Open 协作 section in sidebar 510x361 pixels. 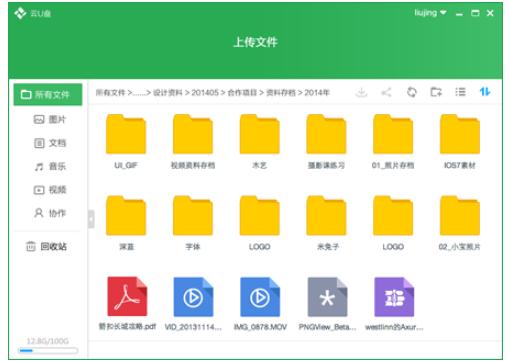(50, 213)
